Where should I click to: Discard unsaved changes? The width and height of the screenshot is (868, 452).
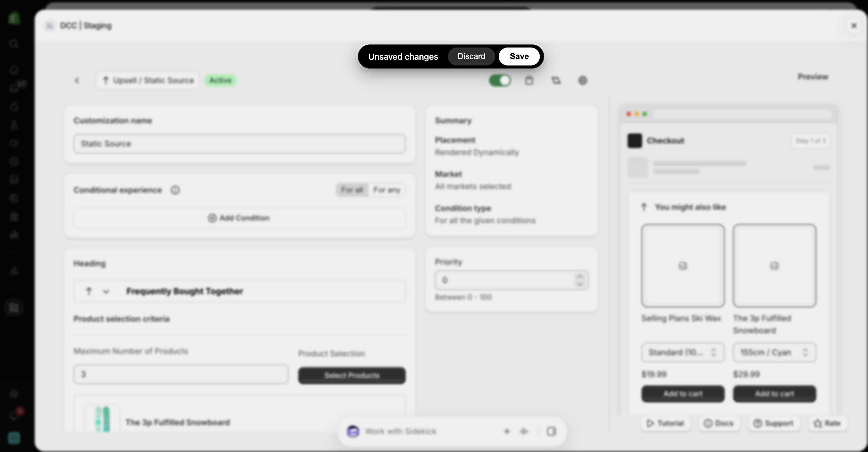(471, 56)
